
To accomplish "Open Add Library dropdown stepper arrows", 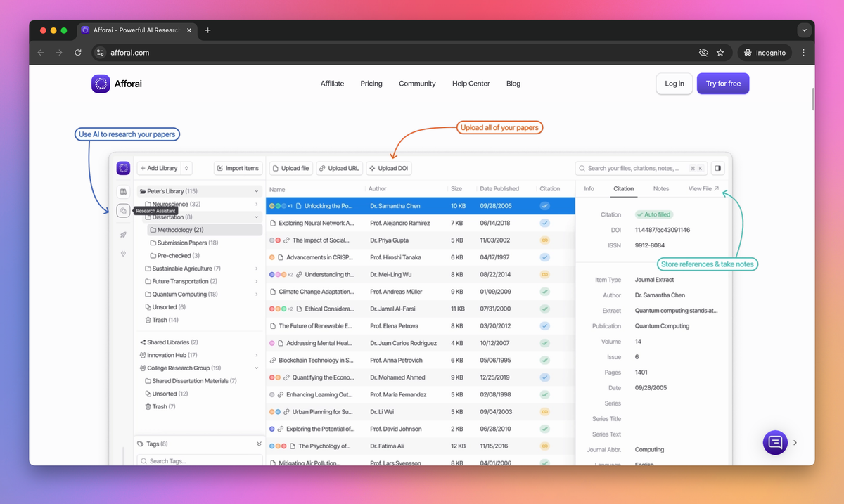I will point(186,168).
